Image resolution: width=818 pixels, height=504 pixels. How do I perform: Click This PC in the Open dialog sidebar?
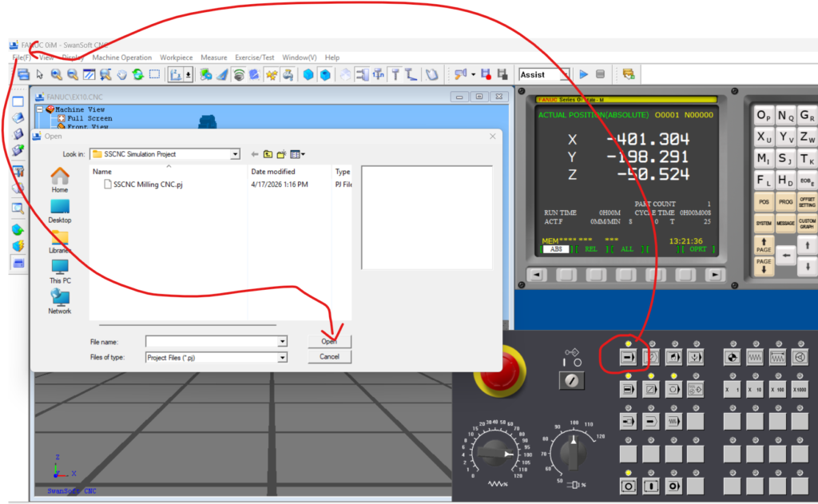coord(60,272)
